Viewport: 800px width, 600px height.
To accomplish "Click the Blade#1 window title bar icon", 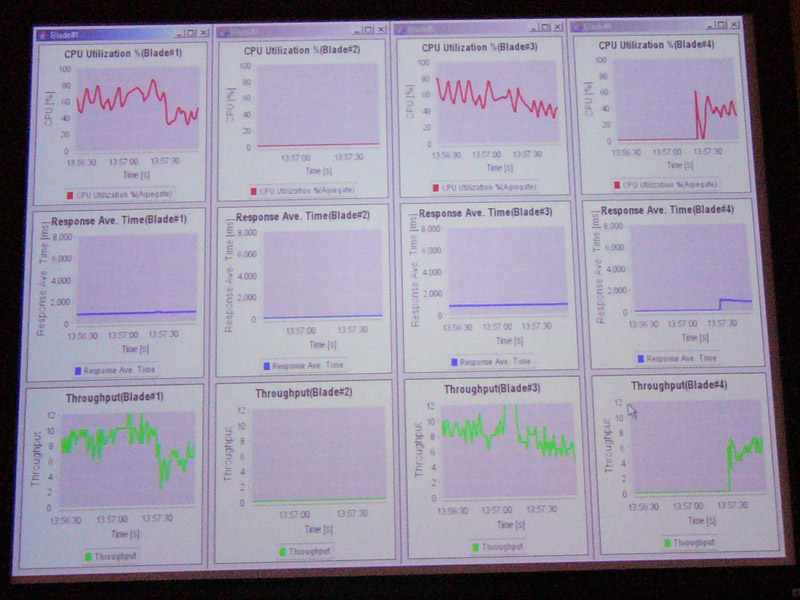I will [x=41, y=33].
